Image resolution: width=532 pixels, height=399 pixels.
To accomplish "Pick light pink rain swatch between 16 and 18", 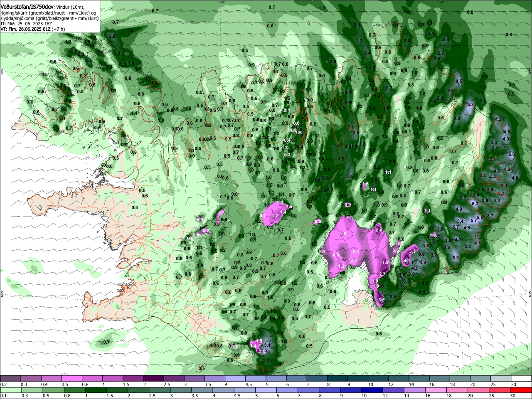I will [437, 390].
